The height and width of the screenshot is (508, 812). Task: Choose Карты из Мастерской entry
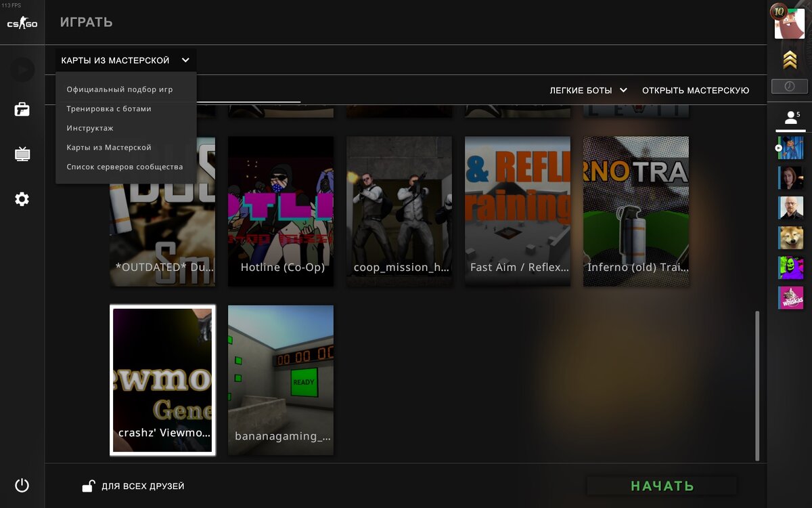point(109,147)
